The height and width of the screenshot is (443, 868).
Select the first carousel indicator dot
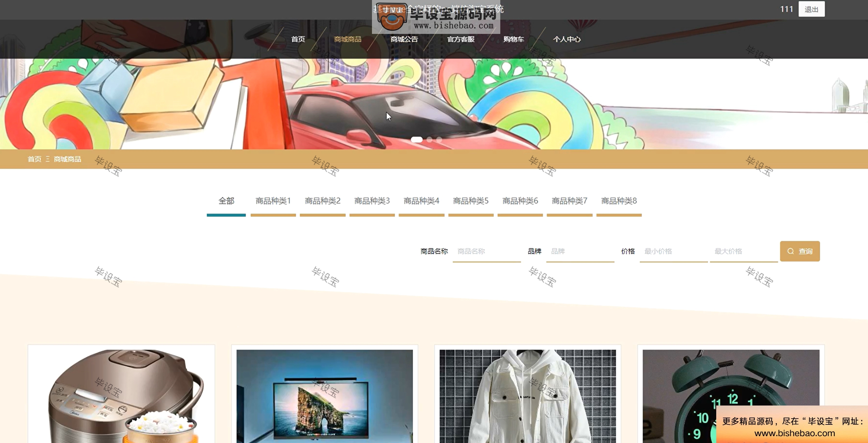(x=417, y=139)
